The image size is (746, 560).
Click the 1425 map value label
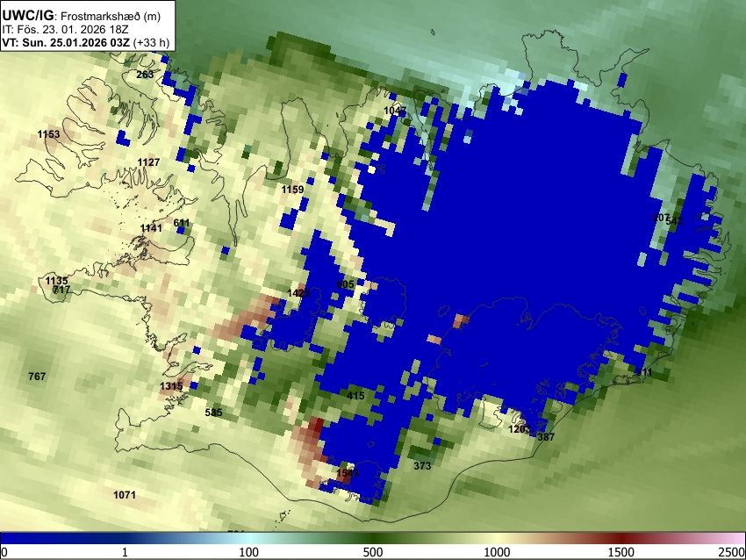(298, 293)
